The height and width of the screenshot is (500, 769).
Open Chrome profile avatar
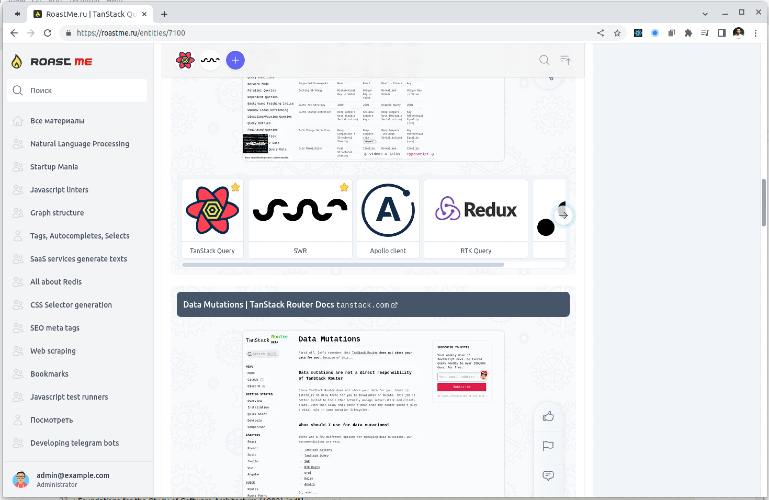click(739, 33)
